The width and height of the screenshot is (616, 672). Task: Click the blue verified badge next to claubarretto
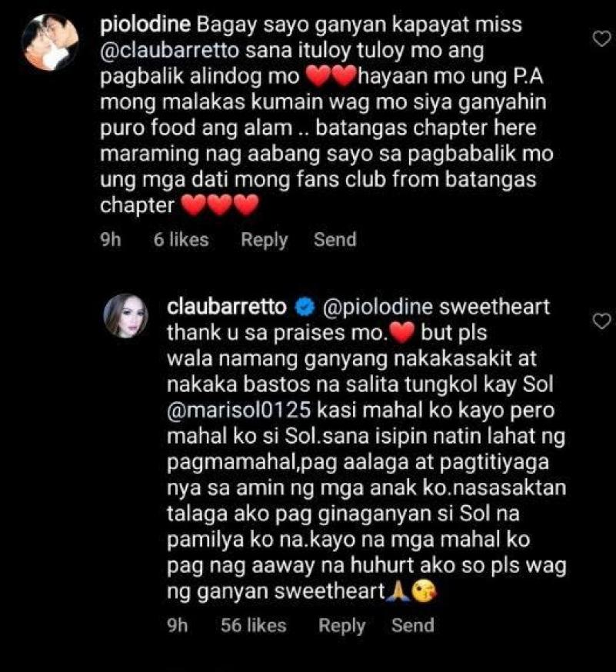point(305,308)
